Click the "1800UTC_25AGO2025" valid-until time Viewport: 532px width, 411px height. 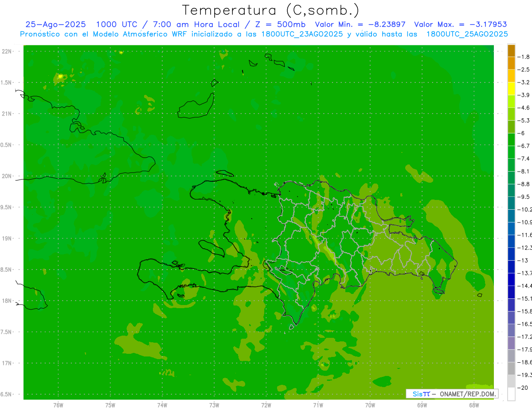(x=467, y=34)
